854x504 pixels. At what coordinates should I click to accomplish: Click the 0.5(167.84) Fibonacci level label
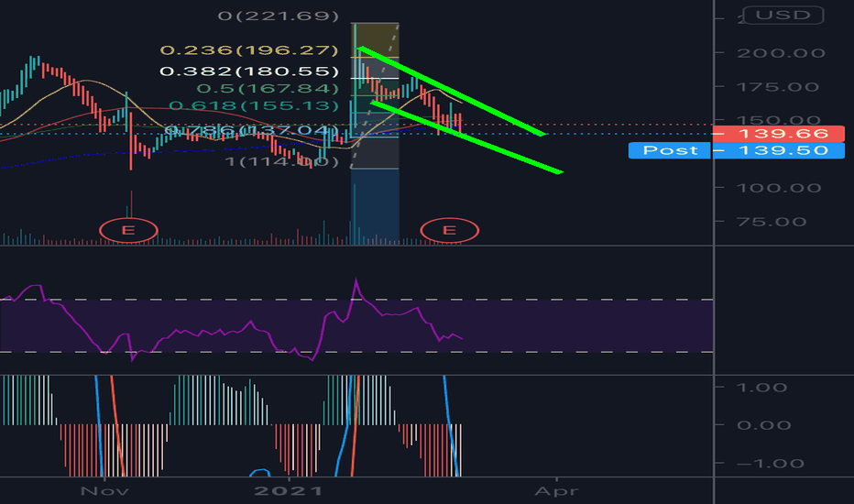(268, 88)
